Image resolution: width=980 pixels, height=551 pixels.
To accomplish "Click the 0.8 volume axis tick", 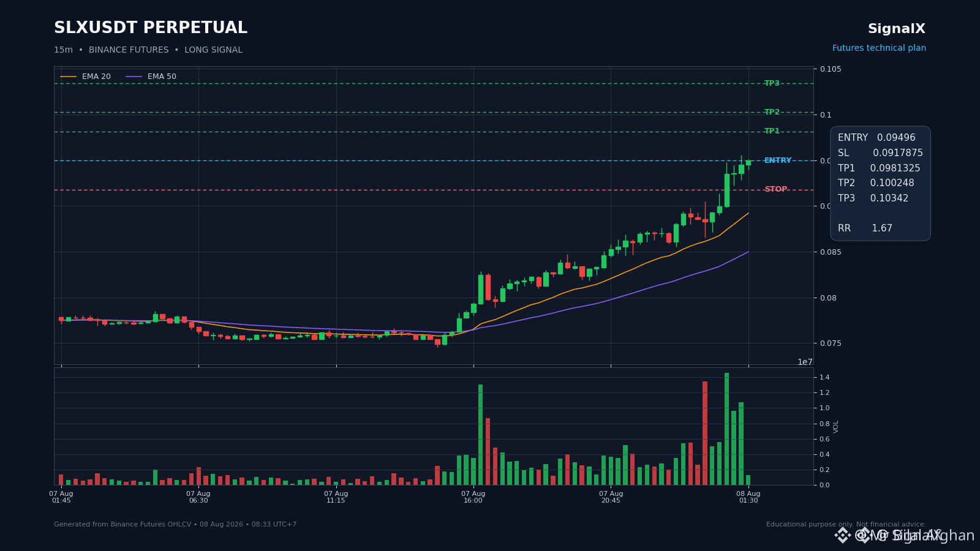I will 824,424.
